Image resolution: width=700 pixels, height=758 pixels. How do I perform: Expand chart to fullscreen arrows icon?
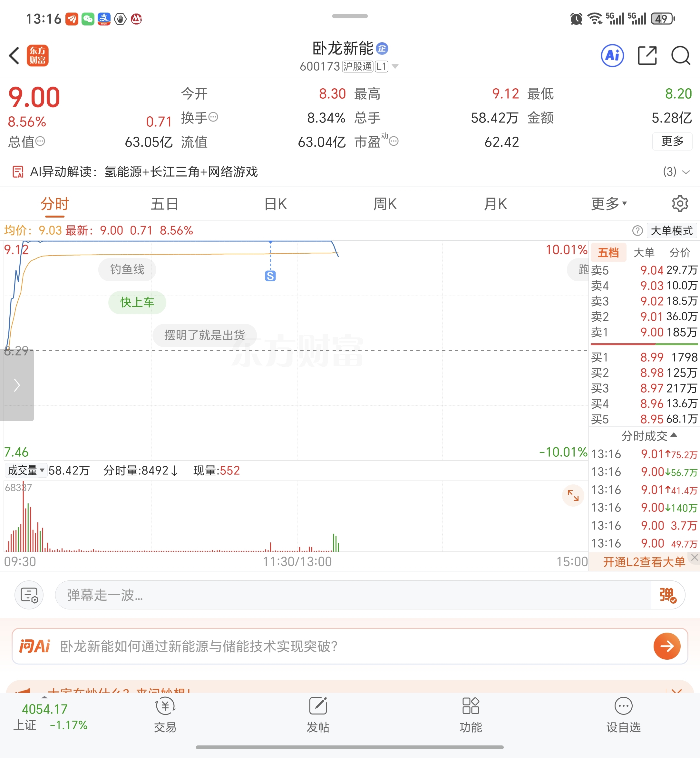[x=573, y=495]
